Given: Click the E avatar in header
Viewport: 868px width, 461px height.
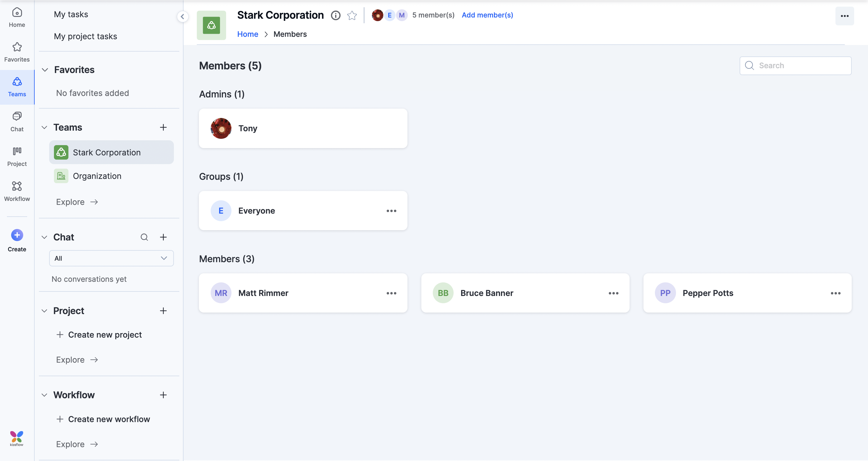Looking at the screenshot, I should 389,15.
